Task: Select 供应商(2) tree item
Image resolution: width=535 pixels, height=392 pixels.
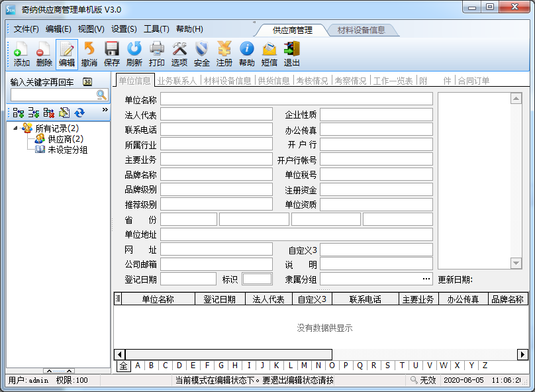Action: click(x=66, y=139)
